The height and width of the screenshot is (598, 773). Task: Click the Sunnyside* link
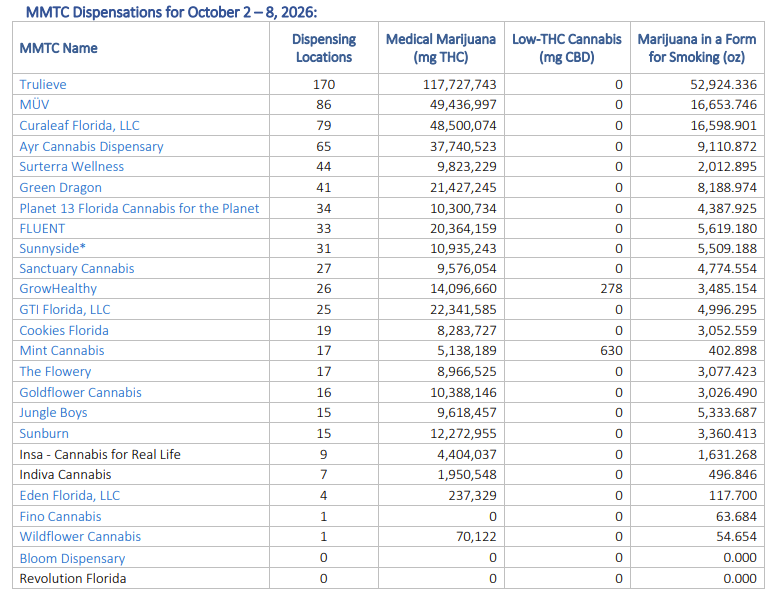point(52,248)
